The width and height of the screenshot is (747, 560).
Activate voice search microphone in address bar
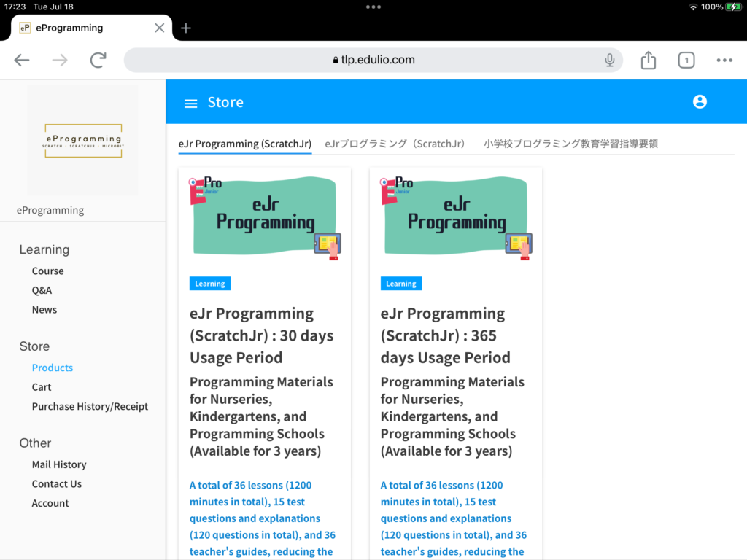tap(610, 60)
